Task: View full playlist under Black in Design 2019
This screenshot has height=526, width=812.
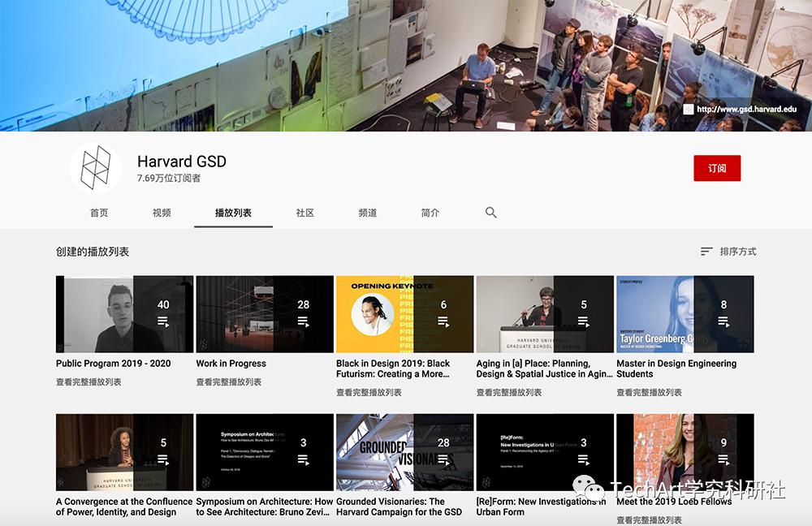Action: tap(369, 392)
